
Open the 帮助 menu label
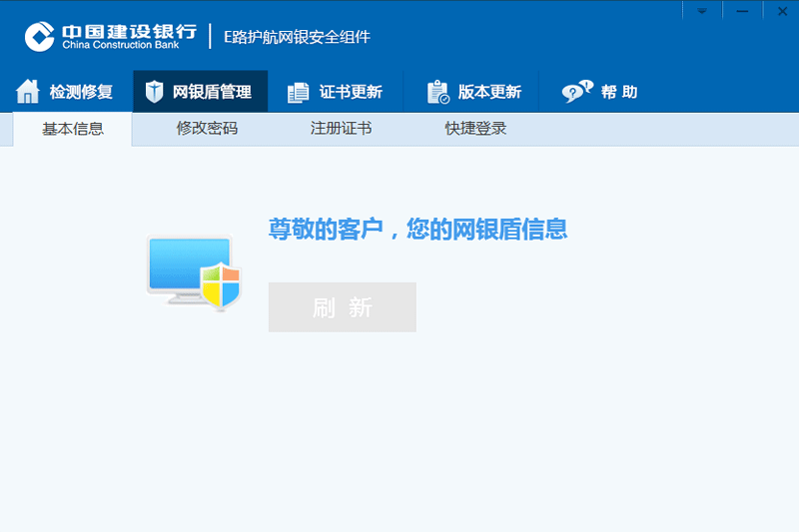(619, 92)
